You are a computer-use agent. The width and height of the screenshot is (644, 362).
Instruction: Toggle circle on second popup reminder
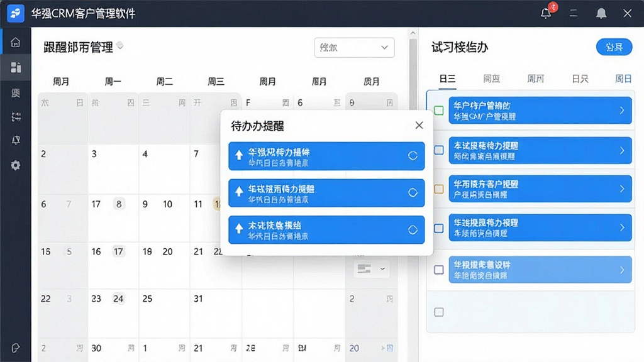click(x=413, y=192)
